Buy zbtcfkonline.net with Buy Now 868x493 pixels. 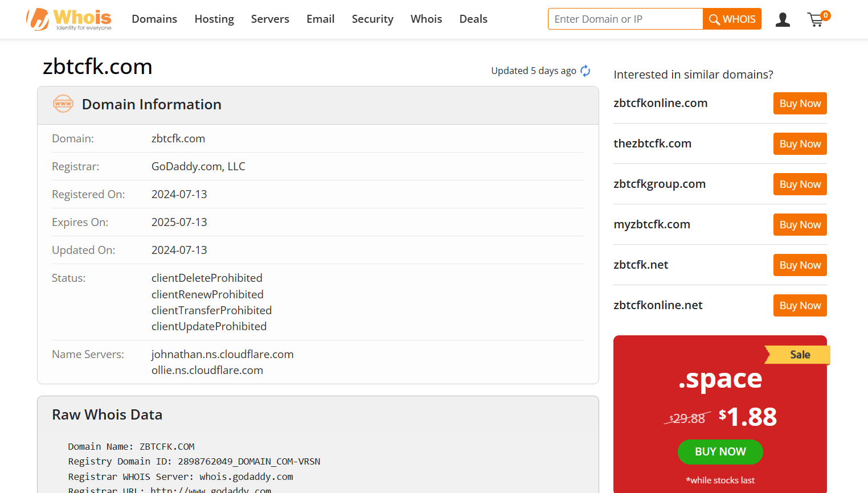click(800, 306)
